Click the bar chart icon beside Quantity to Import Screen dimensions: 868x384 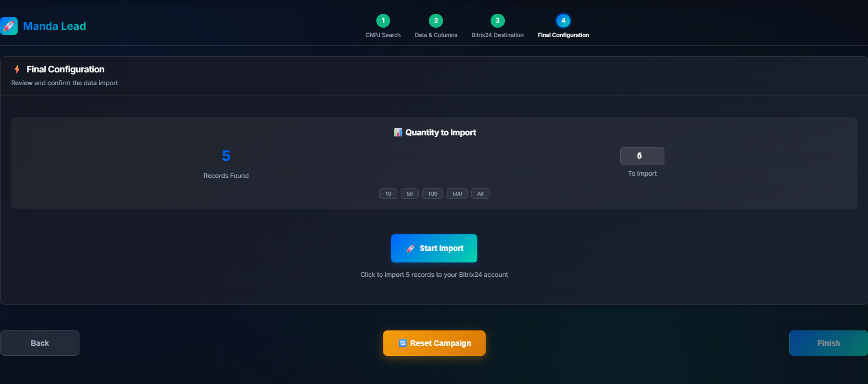(398, 133)
